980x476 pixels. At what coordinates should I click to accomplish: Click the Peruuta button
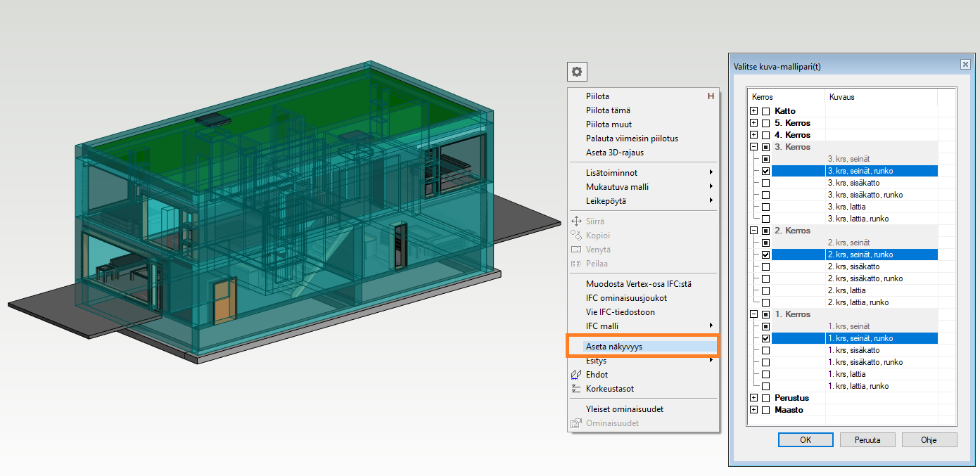[x=868, y=439]
